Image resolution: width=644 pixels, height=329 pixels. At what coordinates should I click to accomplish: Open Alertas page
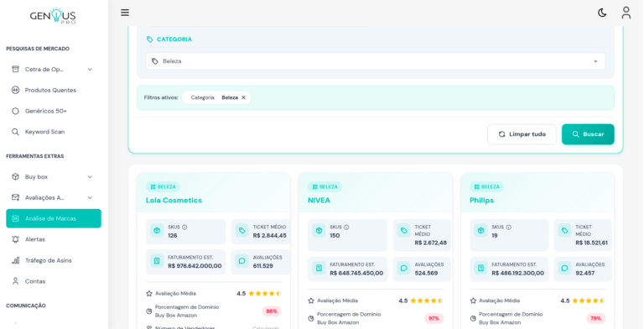point(54,239)
